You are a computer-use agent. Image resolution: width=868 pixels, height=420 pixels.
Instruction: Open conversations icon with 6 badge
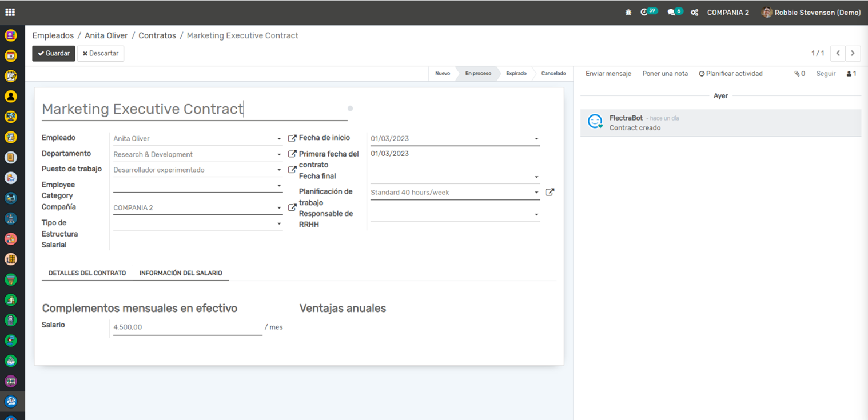coord(672,13)
